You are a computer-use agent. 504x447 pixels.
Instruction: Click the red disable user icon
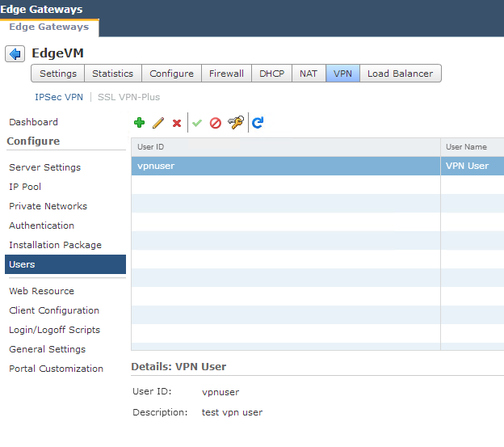point(216,123)
